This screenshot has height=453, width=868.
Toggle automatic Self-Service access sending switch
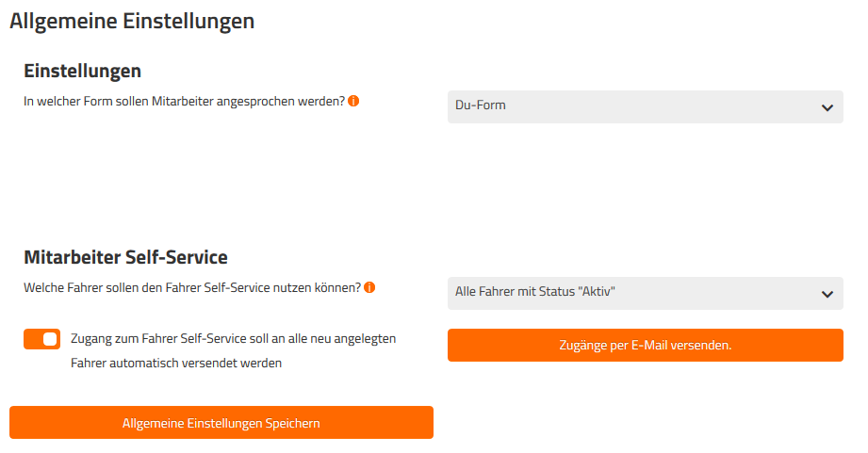tap(42, 339)
